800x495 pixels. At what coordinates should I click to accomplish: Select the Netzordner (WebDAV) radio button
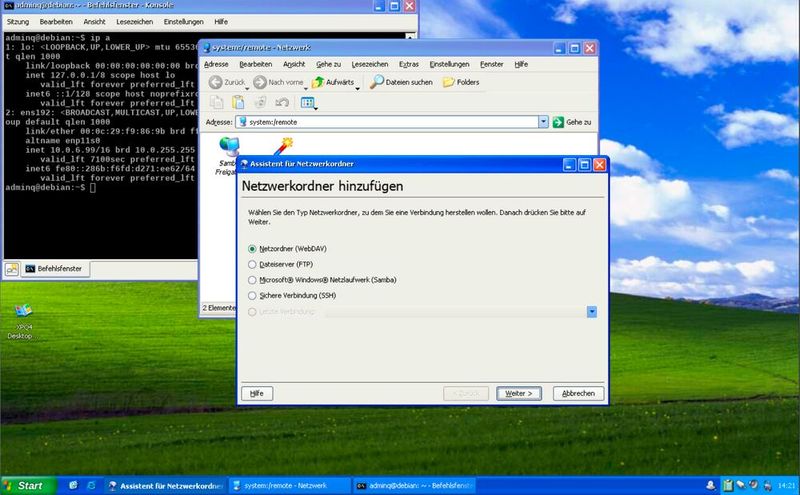pos(252,249)
